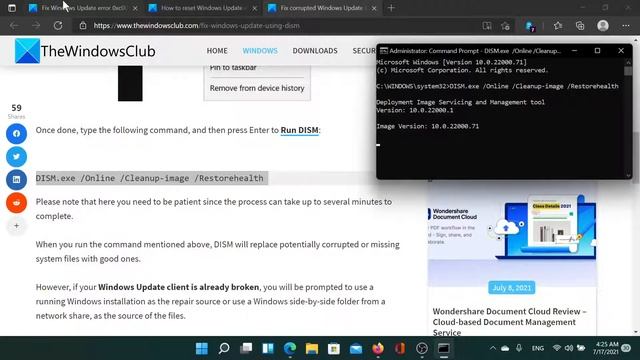Open the browser extension icon
This screenshot has height=360, width=640.
coord(530,26)
